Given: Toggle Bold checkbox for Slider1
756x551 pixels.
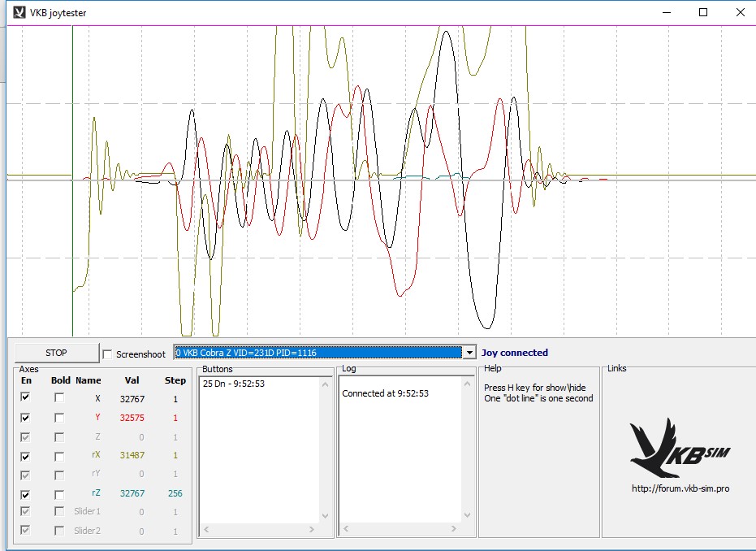Looking at the screenshot, I should pyautogui.click(x=59, y=511).
